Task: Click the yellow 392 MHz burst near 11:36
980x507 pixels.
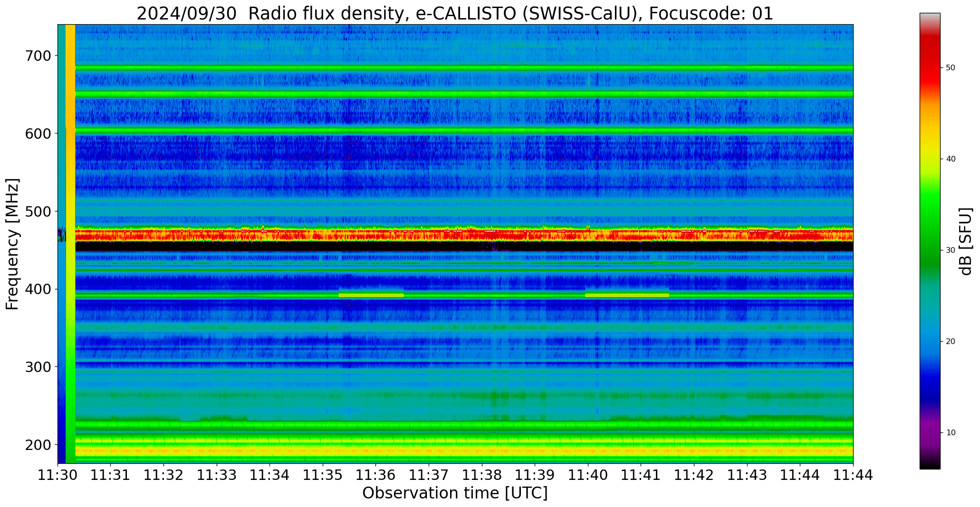Action: point(371,295)
